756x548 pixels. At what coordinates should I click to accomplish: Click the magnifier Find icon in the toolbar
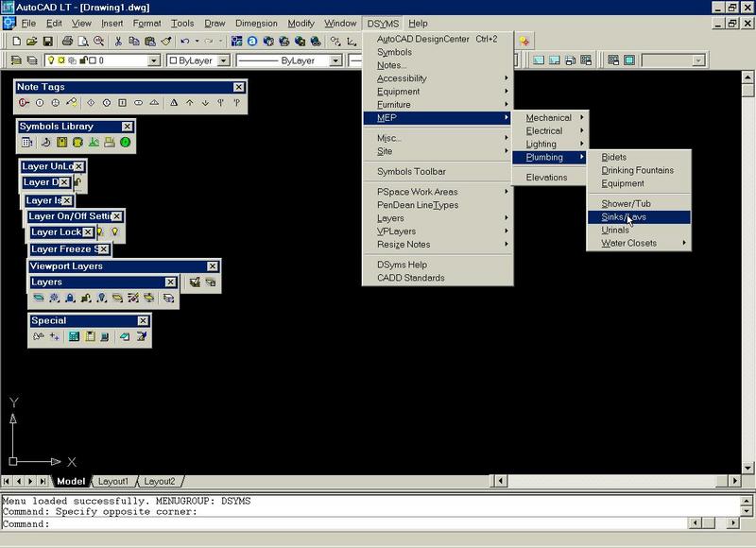[x=99, y=42]
